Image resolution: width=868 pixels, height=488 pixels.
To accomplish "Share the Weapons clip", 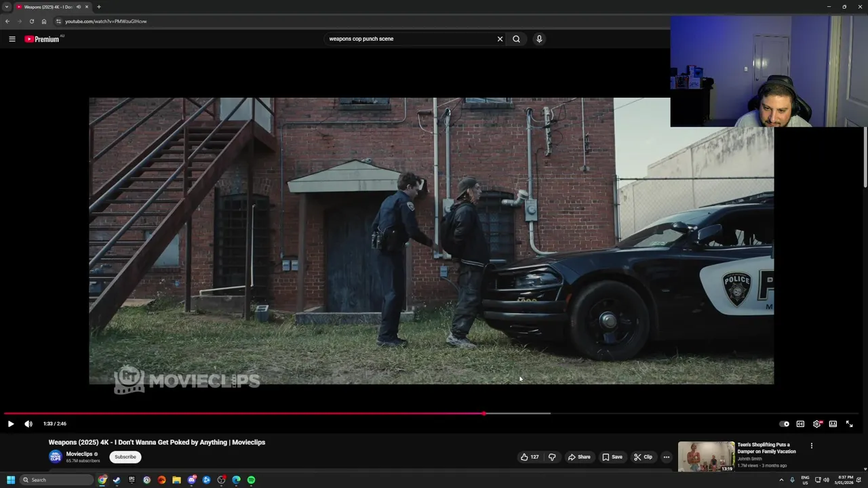I will tap(578, 457).
